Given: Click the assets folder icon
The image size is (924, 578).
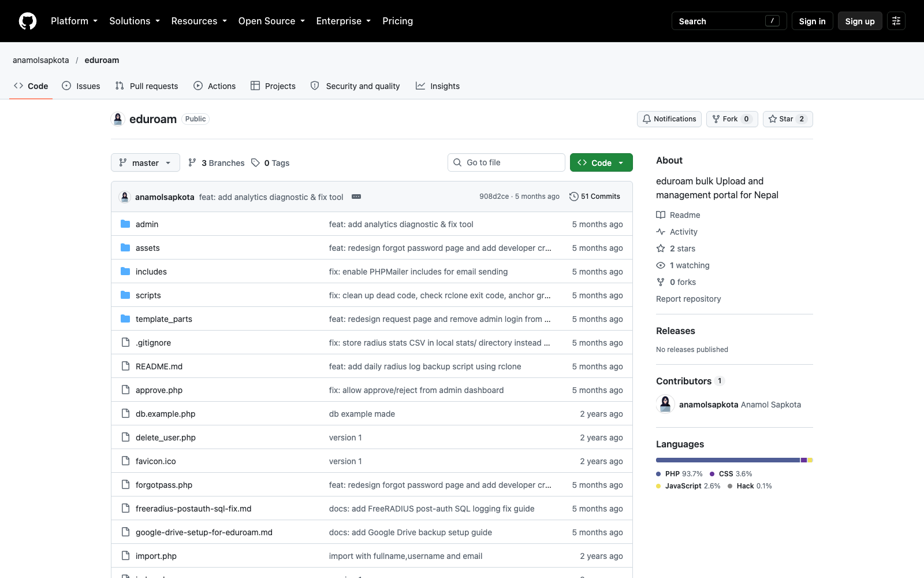Looking at the screenshot, I should point(125,247).
